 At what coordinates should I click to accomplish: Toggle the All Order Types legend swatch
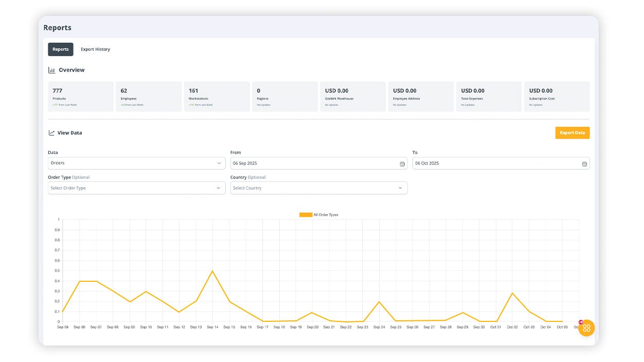(x=306, y=215)
